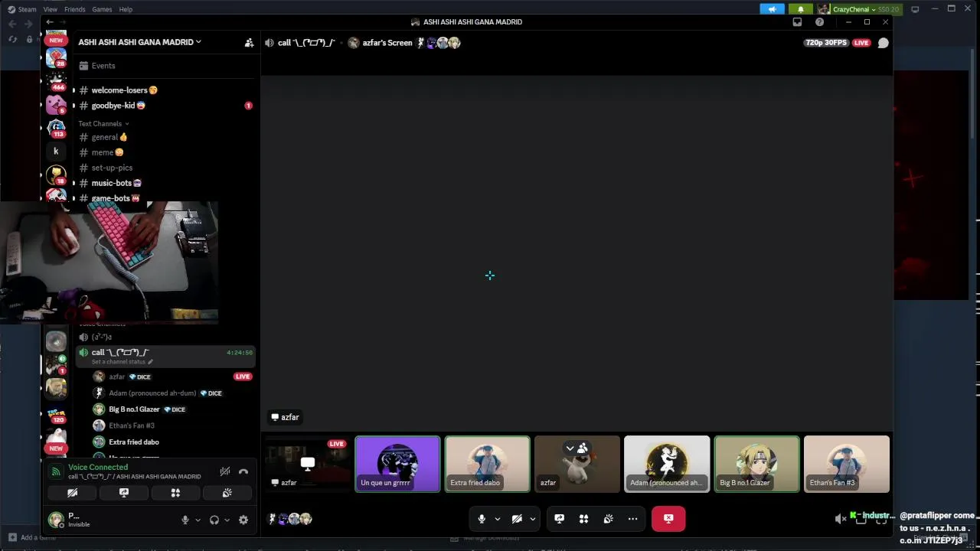Mute microphone in call control bar
The width and height of the screenshot is (980, 551).
pos(482,519)
